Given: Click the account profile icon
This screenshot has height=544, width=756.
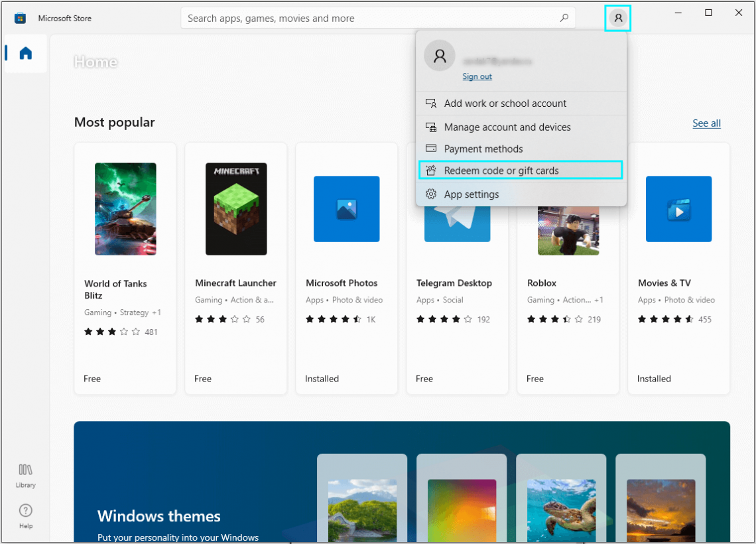Looking at the screenshot, I should [617, 18].
